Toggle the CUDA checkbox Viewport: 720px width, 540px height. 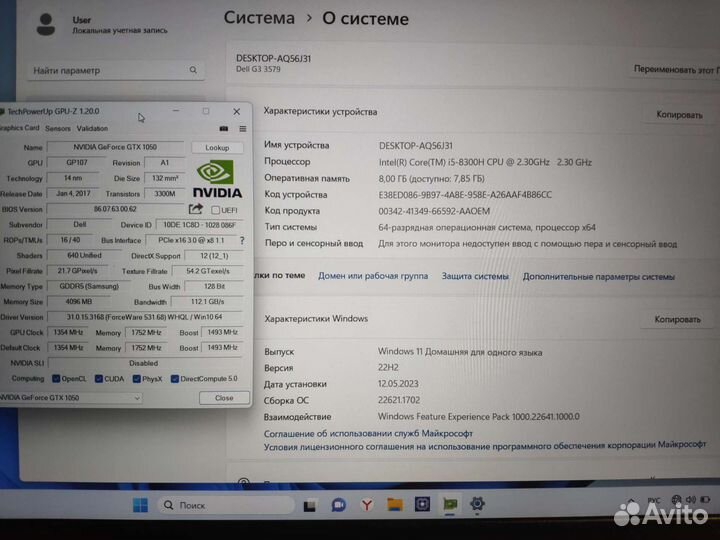click(x=99, y=378)
